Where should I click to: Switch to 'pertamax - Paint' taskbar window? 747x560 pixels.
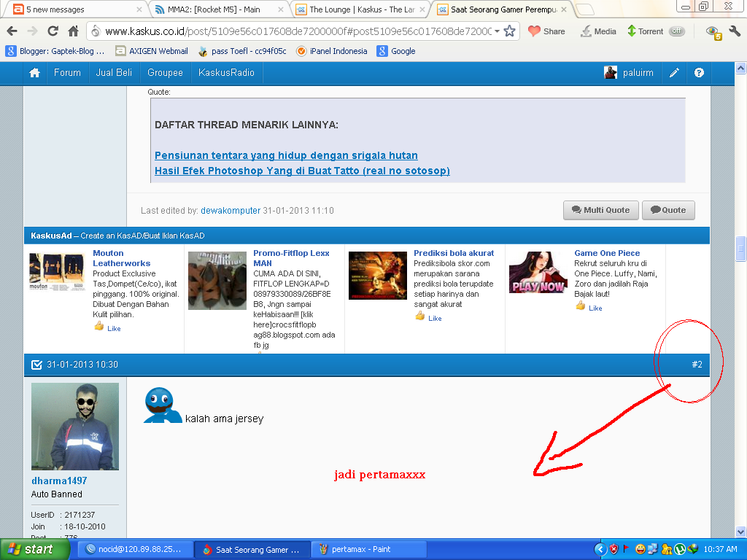coord(368,550)
